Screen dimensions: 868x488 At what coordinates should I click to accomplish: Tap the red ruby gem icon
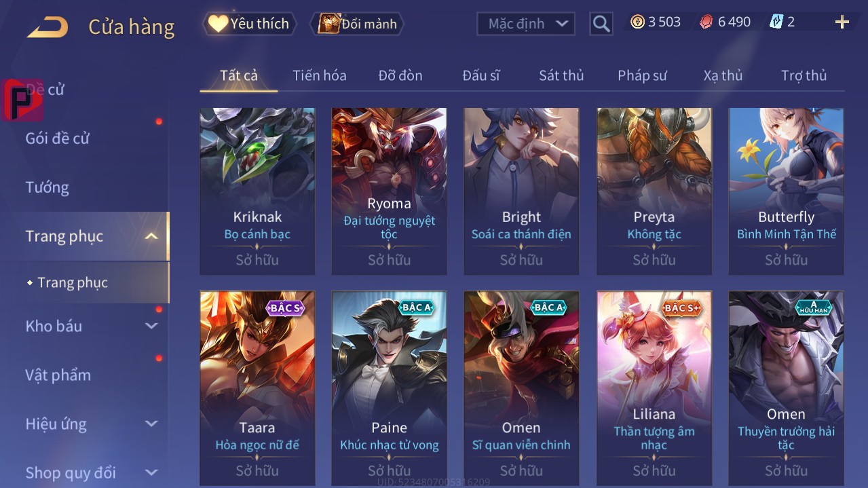pos(706,22)
